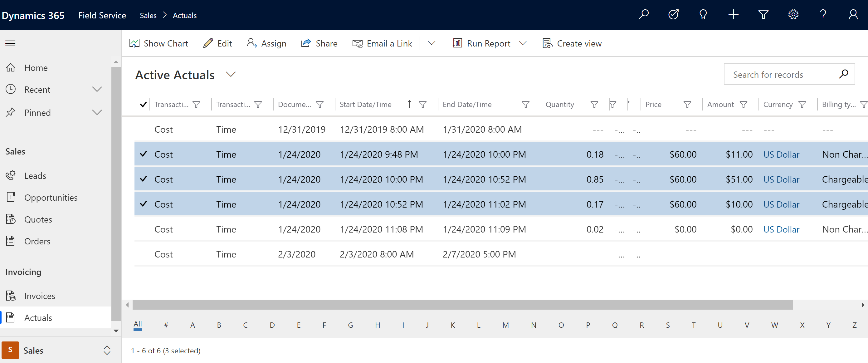Screen dimensions: 868x363
Task: Click the Edit button in toolbar
Action: [217, 43]
